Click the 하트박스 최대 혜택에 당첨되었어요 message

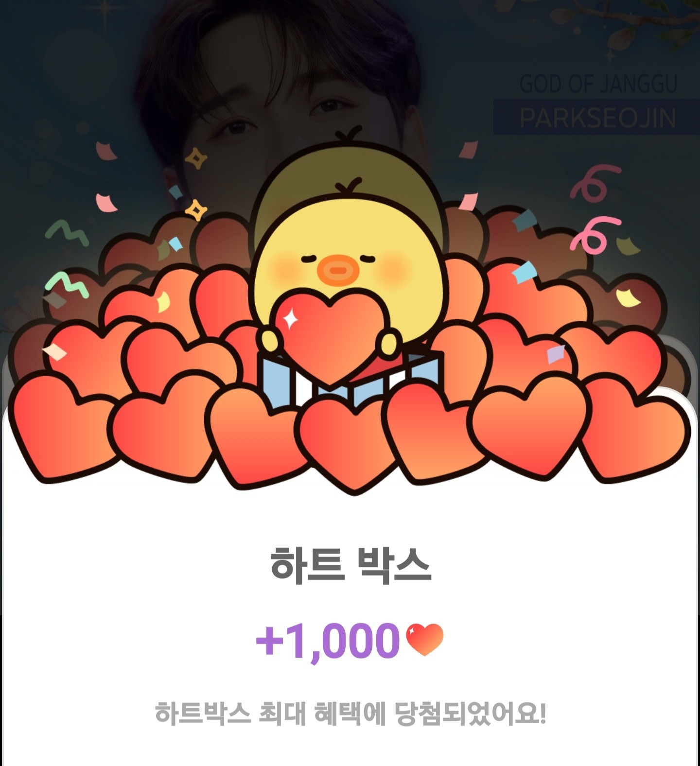[350, 713]
